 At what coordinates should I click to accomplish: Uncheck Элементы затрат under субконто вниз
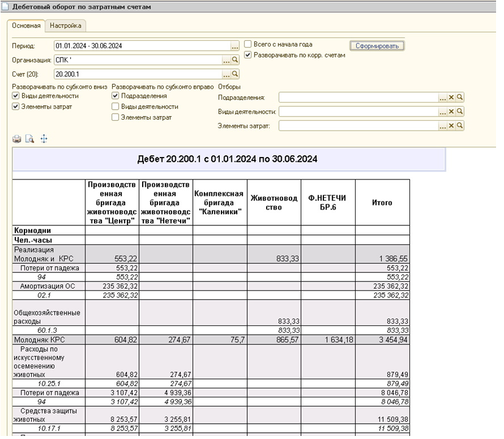(16, 106)
